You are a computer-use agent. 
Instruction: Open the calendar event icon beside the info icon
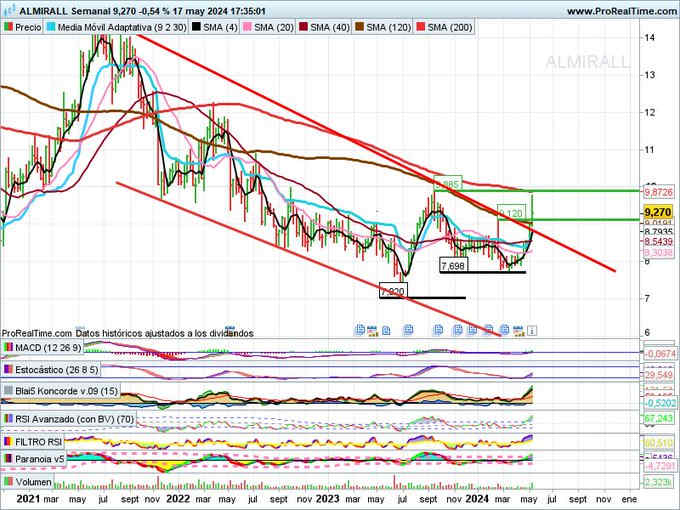tap(518, 331)
